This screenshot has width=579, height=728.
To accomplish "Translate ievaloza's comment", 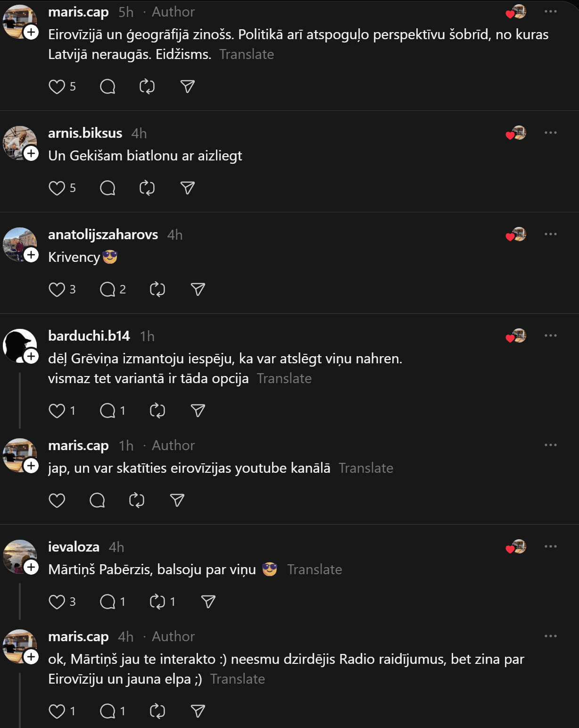I will pyautogui.click(x=314, y=570).
